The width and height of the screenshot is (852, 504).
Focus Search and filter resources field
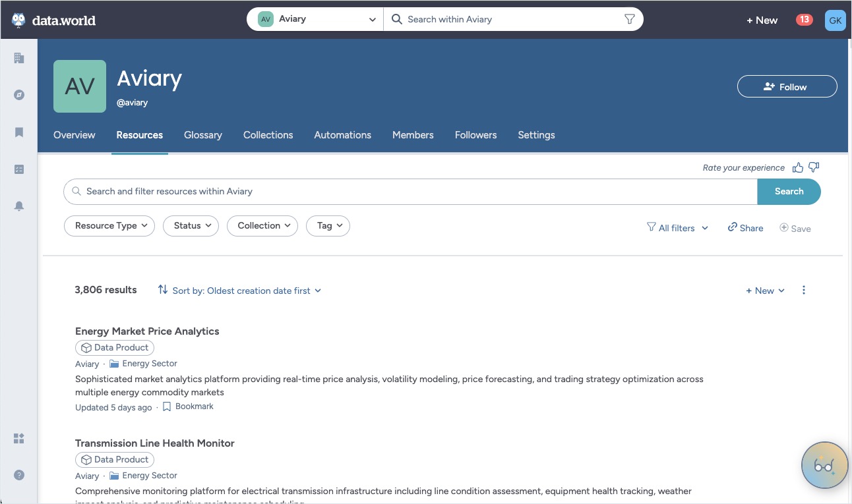coord(410,192)
